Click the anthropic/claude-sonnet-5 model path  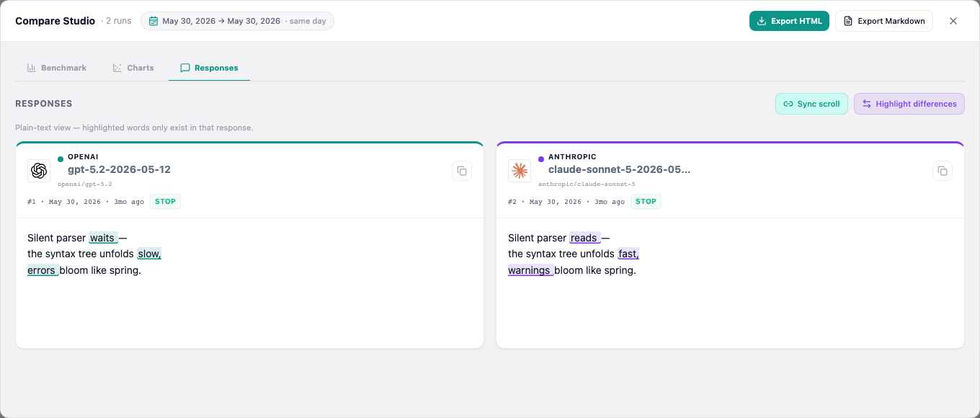pos(587,184)
